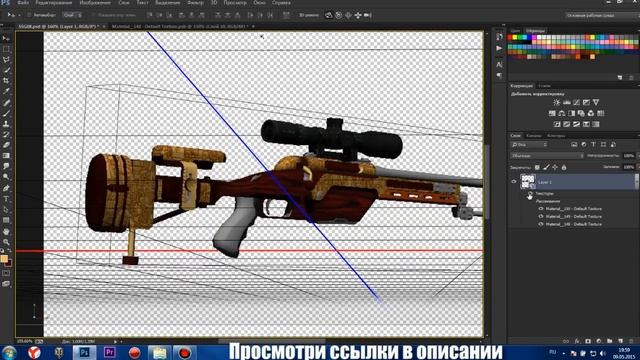Viewport: 640px width, 360px height.
Task: Select the Eraser tool
Action: click(6, 145)
